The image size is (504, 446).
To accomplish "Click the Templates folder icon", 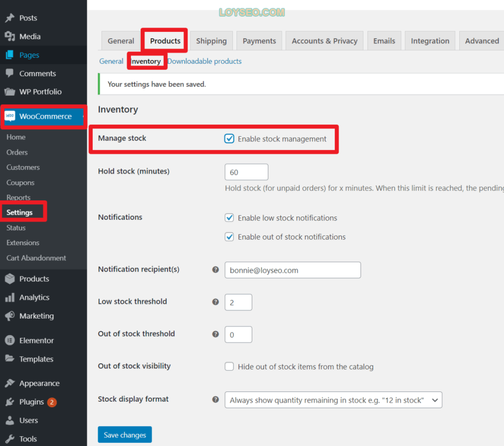I will click(x=10, y=359).
